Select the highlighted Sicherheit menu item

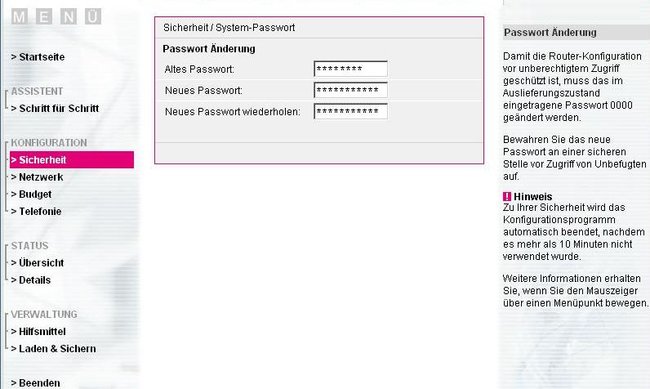point(72,160)
